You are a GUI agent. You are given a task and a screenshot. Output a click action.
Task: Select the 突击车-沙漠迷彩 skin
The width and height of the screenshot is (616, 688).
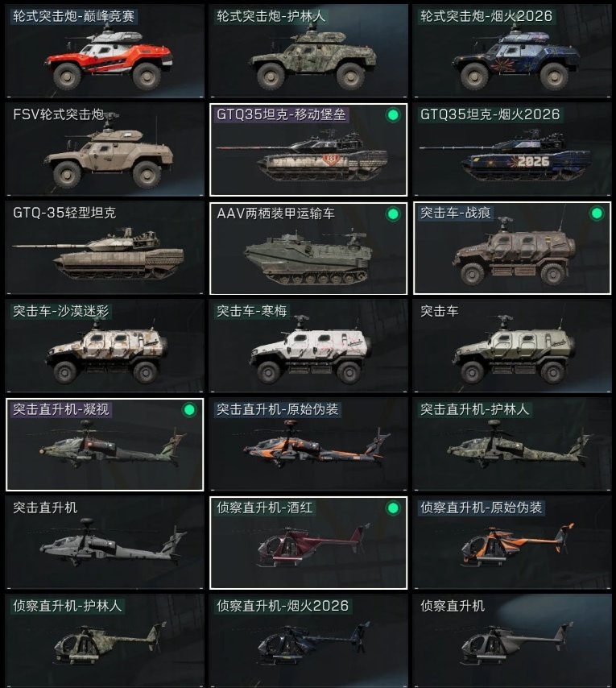click(105, 346)
